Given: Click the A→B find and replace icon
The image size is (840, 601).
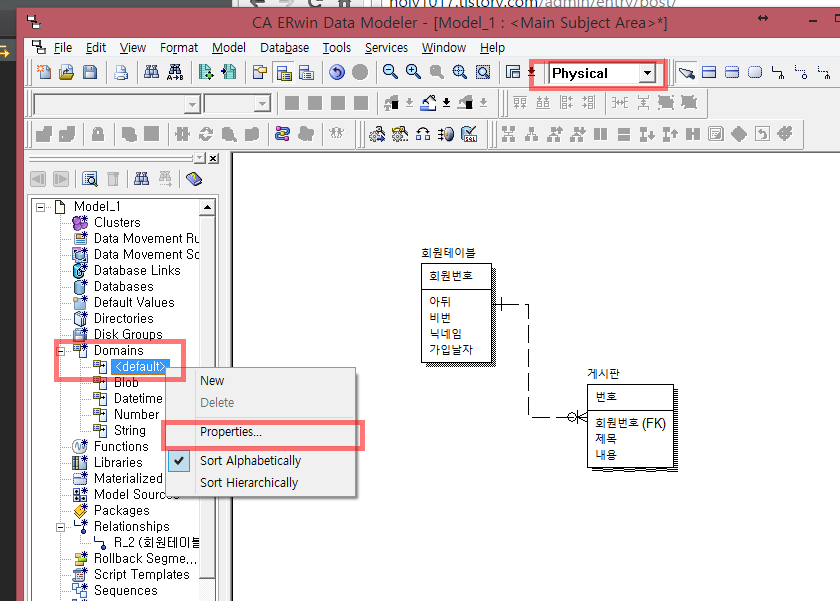Looking at the screenshot, I should click(175, 72).
